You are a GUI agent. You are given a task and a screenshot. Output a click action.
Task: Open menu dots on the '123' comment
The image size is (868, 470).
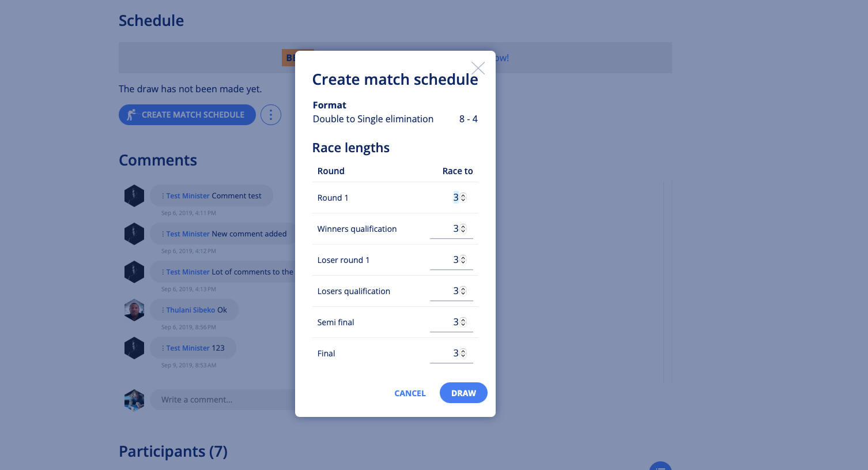click(163, 348)
